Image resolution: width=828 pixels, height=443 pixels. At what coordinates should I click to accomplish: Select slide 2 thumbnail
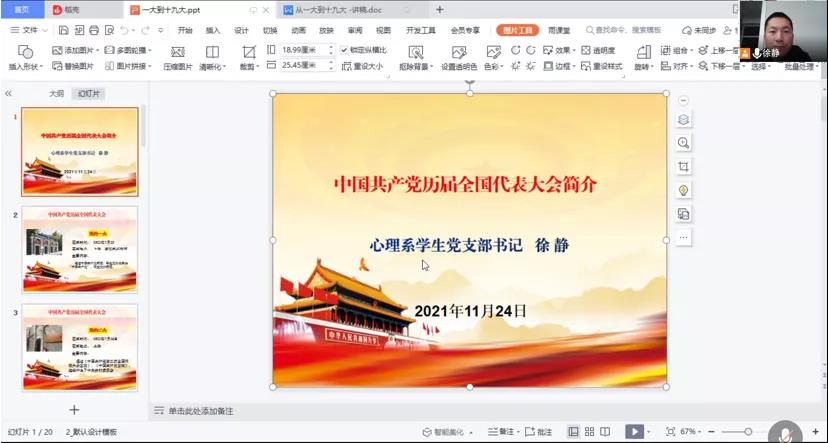80,249
